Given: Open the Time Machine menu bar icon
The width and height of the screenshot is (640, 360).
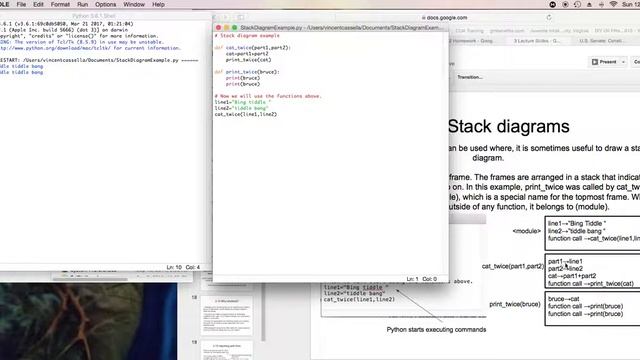Looking at the screenshot, I should pyautogui.click(x=577, y=4).
